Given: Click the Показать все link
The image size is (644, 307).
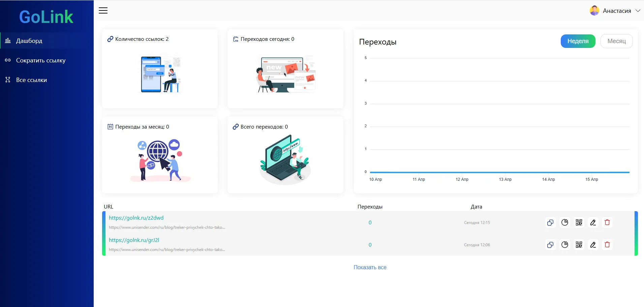Looking at the screenshot, I should [370, 267].
